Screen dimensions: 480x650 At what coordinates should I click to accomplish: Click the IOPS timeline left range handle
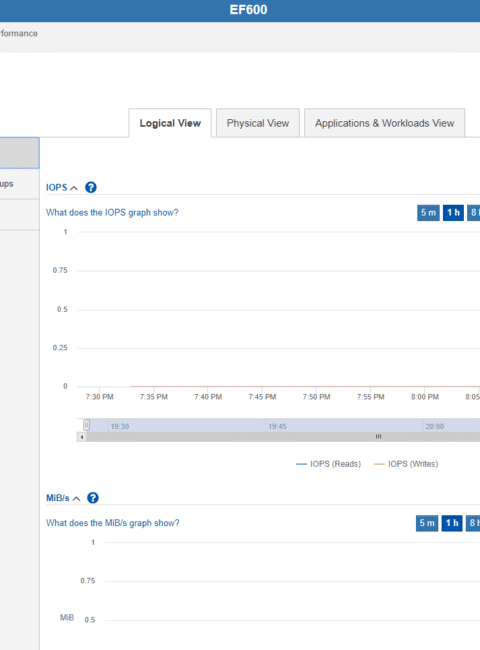tap(86, 425)
